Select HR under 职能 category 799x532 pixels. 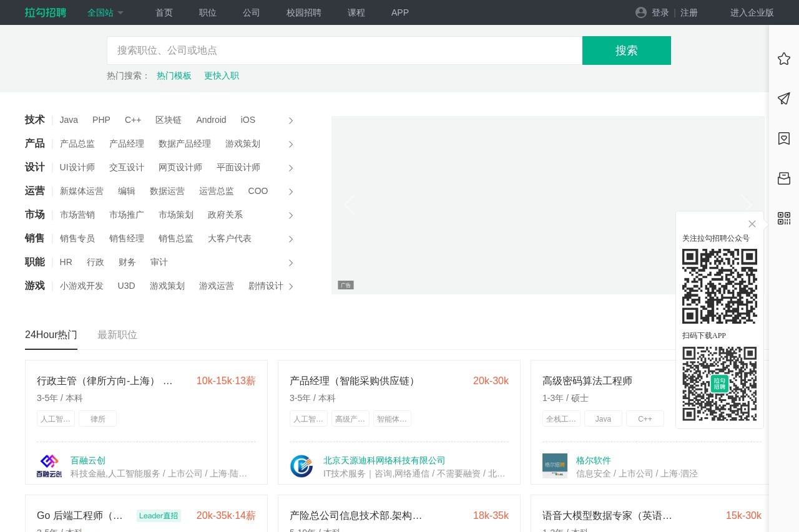tap(66, 262)
